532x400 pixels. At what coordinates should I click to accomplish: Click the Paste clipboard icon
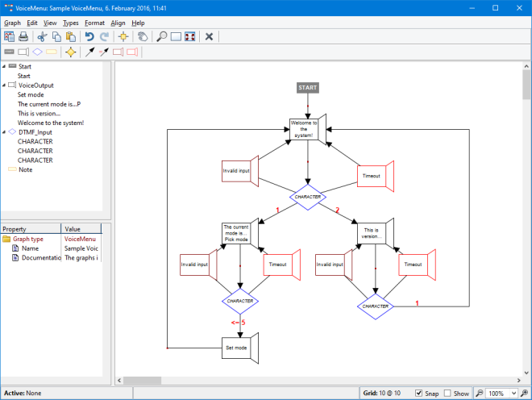71,36
